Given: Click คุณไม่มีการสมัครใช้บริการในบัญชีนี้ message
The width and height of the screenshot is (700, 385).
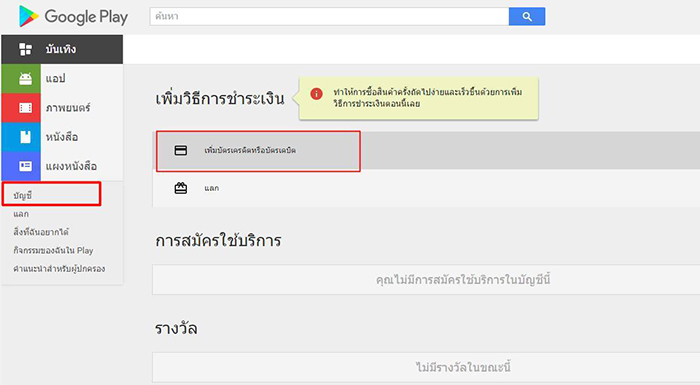Looking at the screenshot, I should pyautogui.click(x=463, y=280).
